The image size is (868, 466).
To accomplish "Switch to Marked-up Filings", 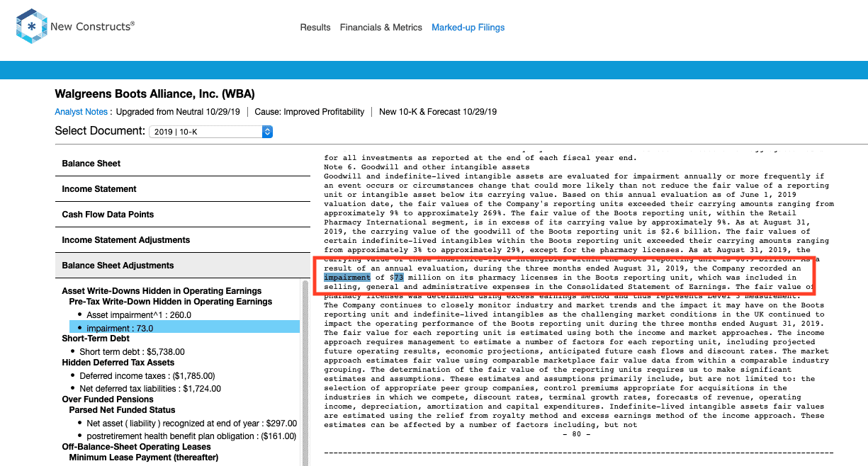I will tap(468, 28).
